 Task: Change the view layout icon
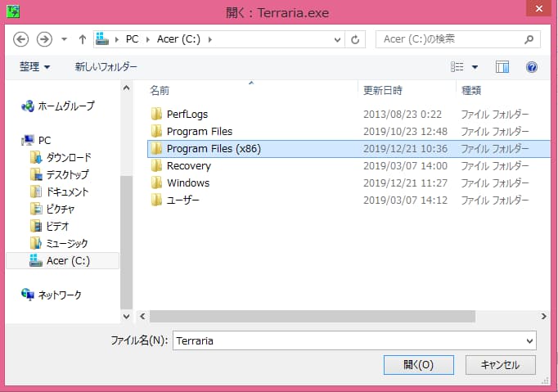pos(457,67)
